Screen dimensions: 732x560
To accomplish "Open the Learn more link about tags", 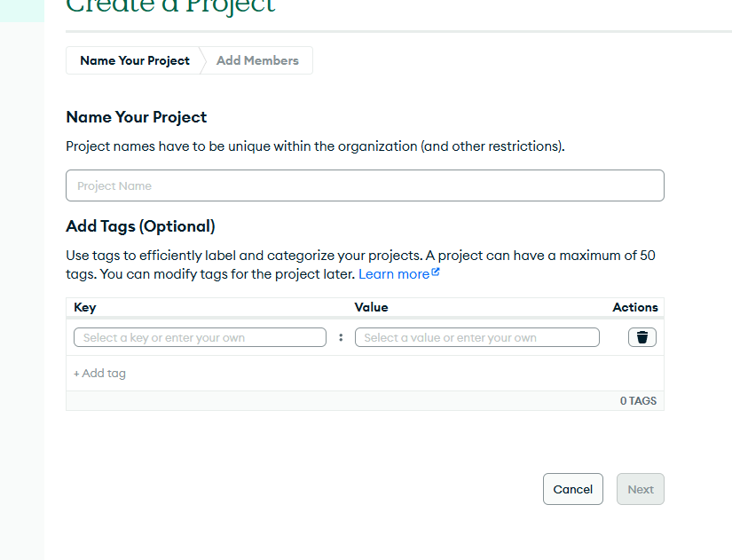I will tap(393, 274).
